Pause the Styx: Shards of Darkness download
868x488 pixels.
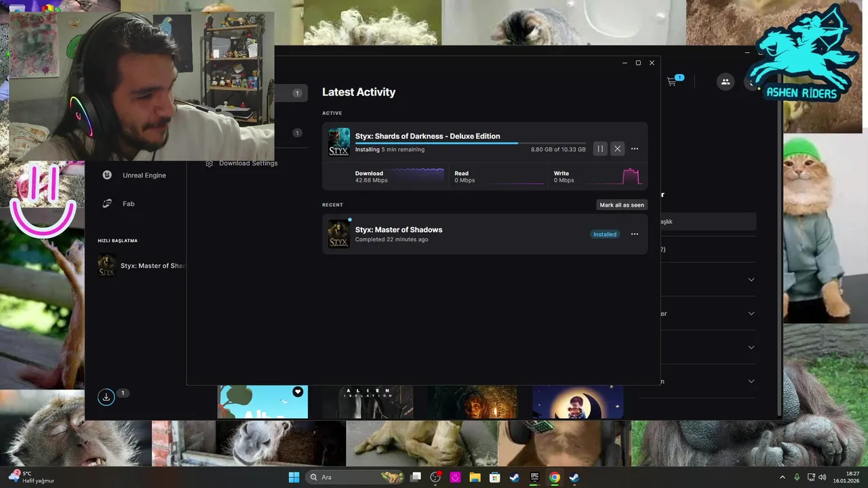[x=600, y=148]
